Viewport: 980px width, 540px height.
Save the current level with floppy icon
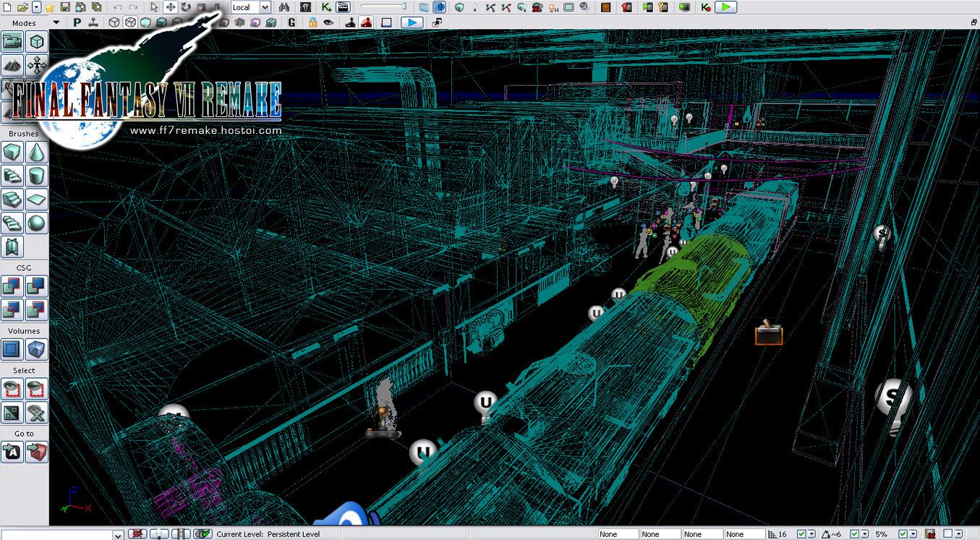[x=65, y=7]
